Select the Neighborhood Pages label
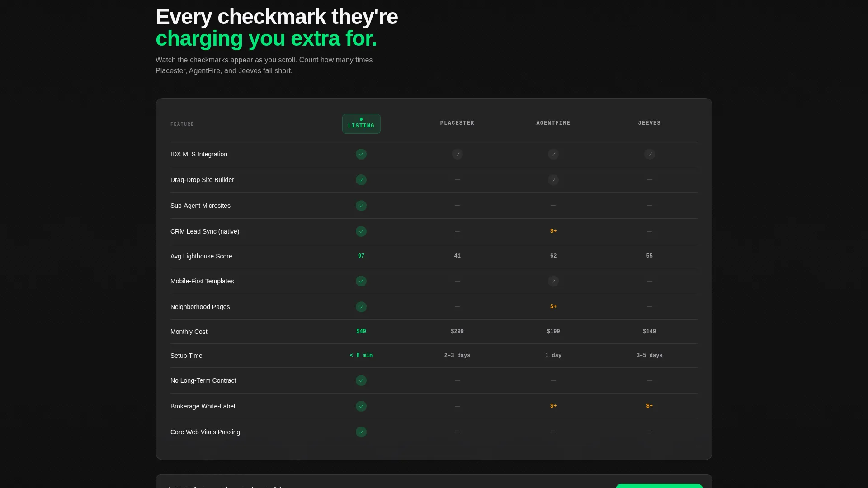Screen dimensions: 868x488 pyautogui.click(x=200, y=307)
